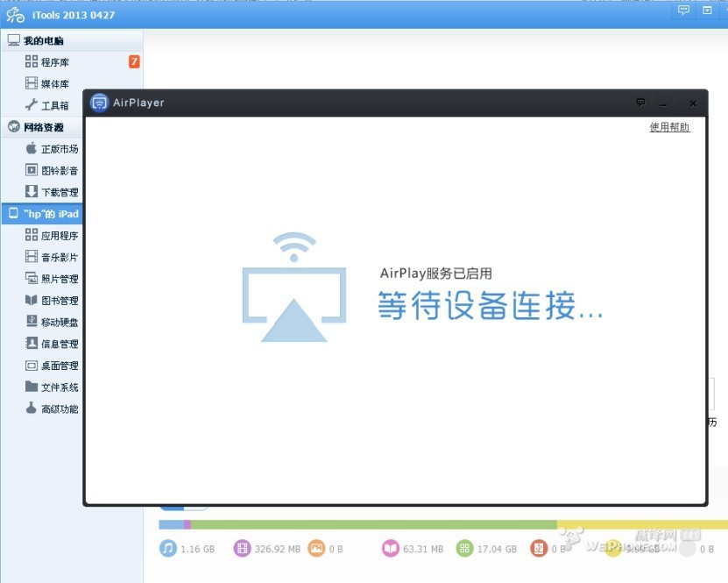
Task: Click the video storage icon 326.92 MB
Action: click(x=243, y=549)
